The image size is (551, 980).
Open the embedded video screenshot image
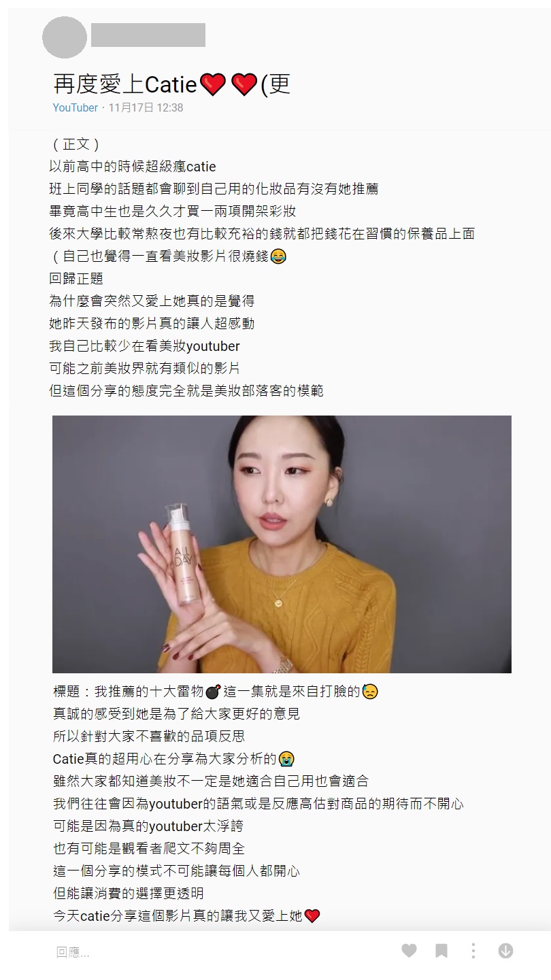point(282,544)
